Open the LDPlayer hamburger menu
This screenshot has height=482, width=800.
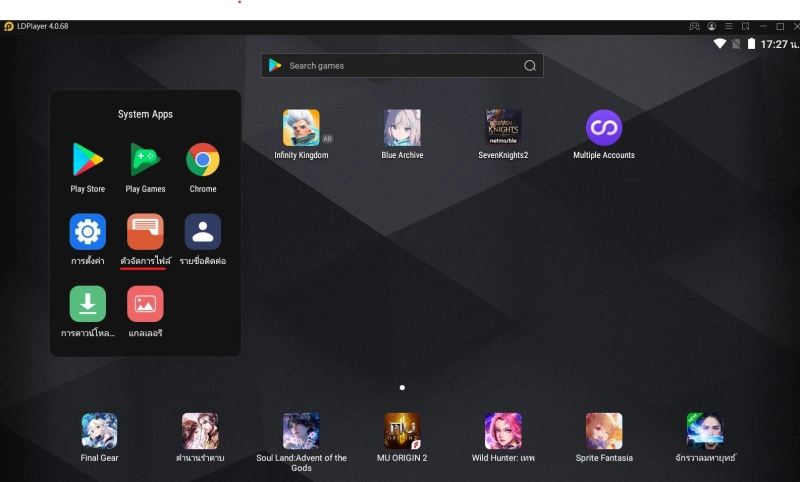(729, 26)
